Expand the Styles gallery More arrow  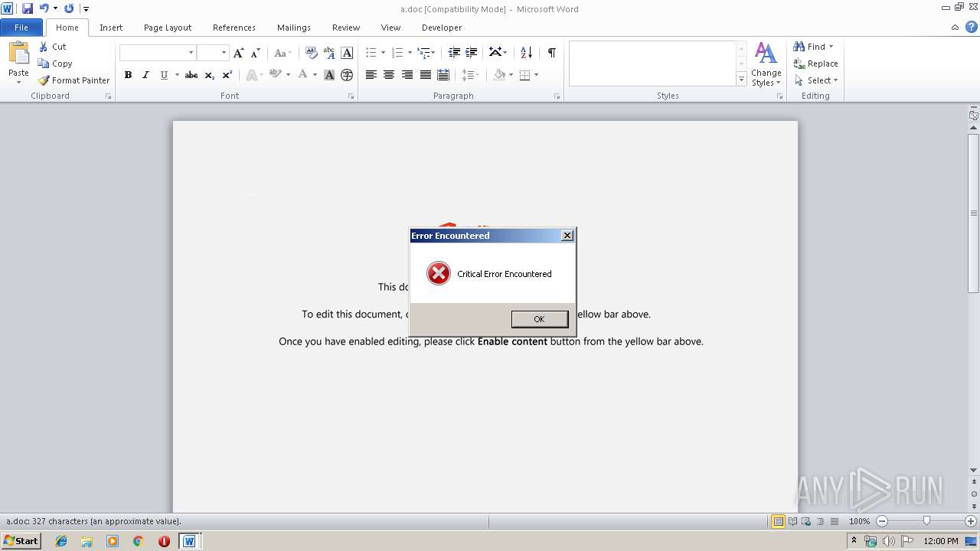click(741, 80)
